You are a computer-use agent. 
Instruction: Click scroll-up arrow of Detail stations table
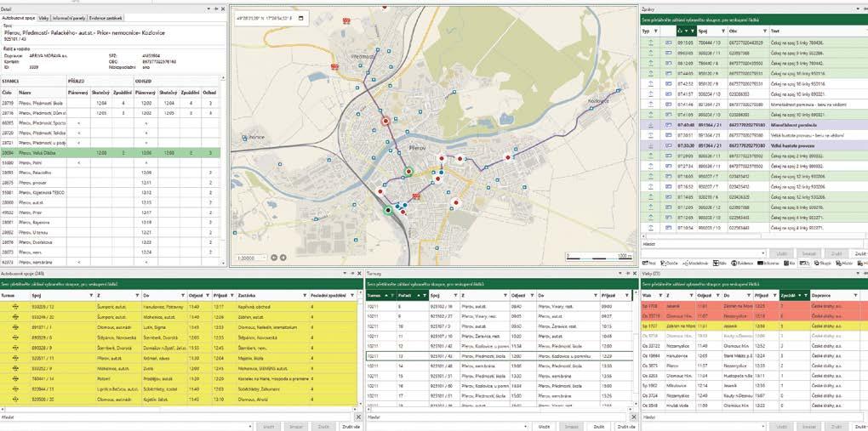tap(223, 78)
